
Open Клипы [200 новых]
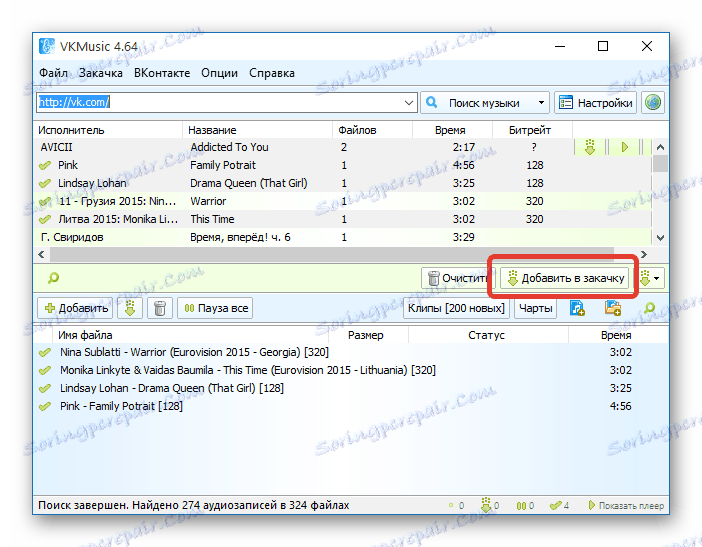(456, 308)
